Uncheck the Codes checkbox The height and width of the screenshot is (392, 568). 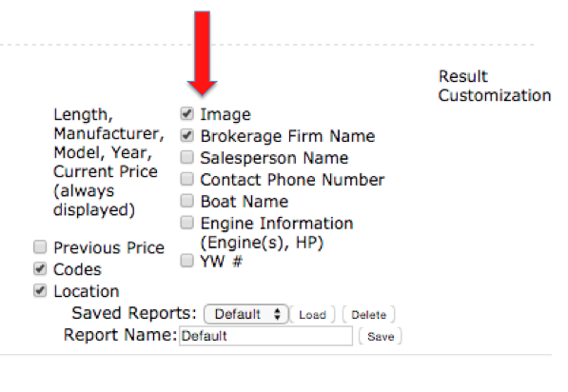tap(40, 269)
